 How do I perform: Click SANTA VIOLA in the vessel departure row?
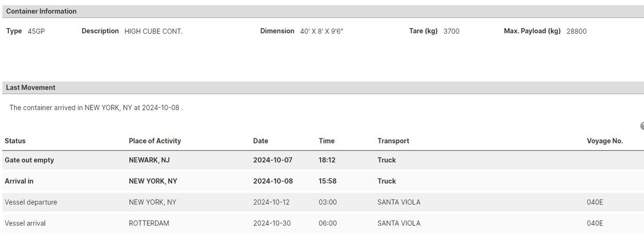point(398,202)
